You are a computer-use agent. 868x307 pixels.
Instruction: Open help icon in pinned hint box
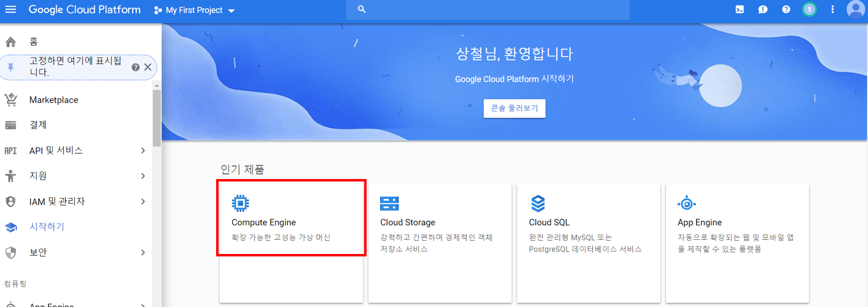point(135,67)
